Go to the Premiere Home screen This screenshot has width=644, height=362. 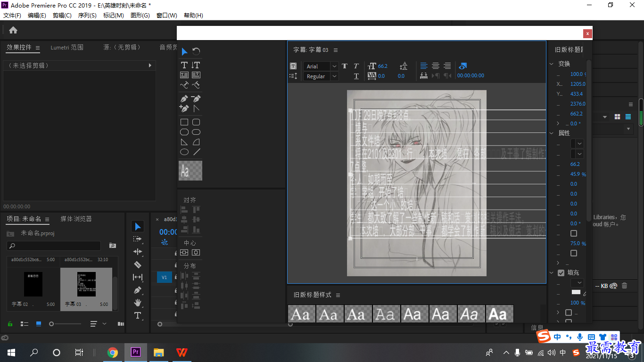pos(13,30)
